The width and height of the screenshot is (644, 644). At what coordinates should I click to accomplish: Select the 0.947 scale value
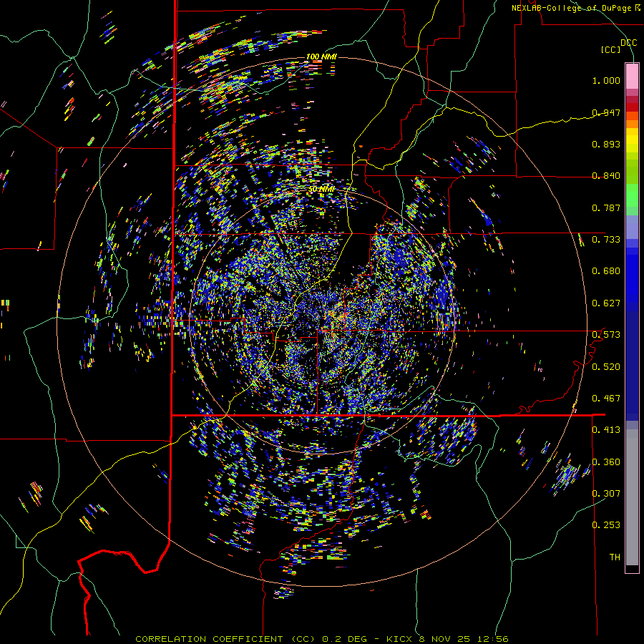click(606, 112)
